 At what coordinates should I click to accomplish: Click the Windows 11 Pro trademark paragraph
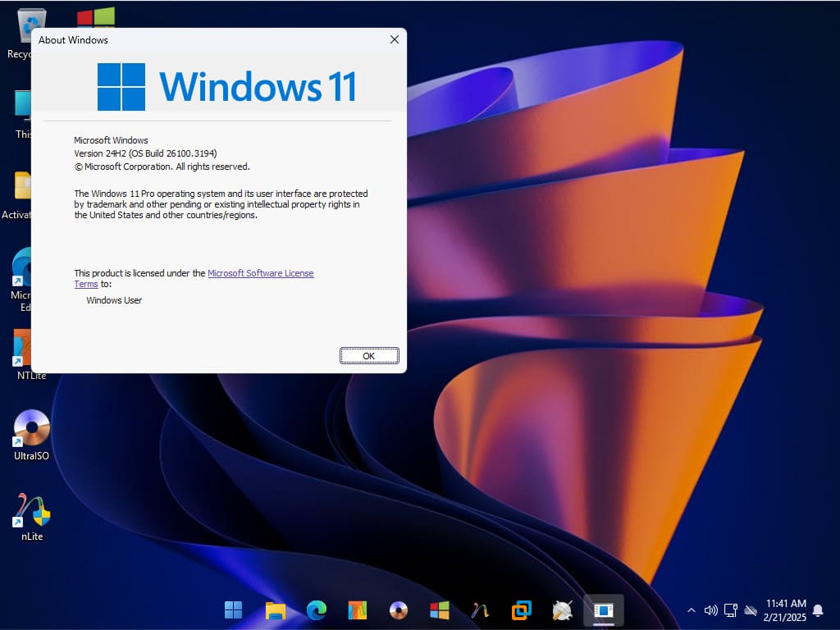pyautogui.click(x=221, y=204)
